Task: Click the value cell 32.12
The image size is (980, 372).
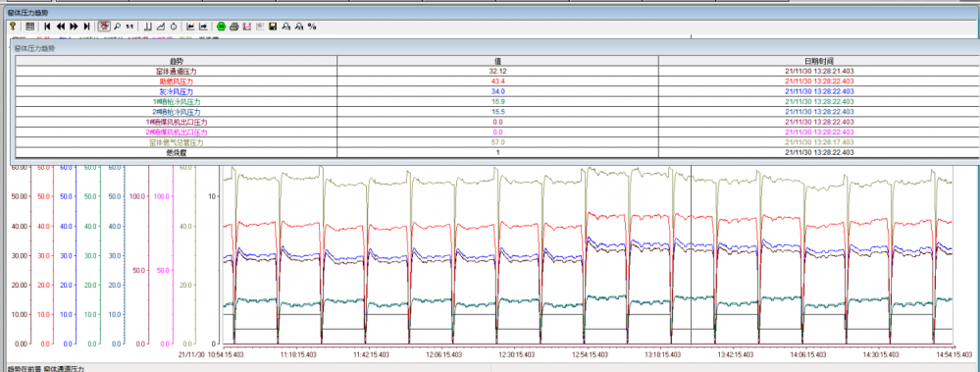Action: pyautogui.click(x=497, y=72)
